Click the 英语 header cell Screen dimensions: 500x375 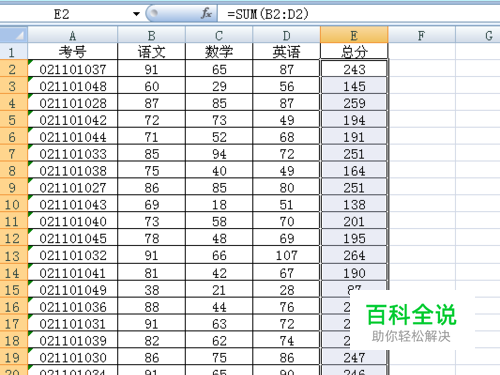click(x=287, y=52)
